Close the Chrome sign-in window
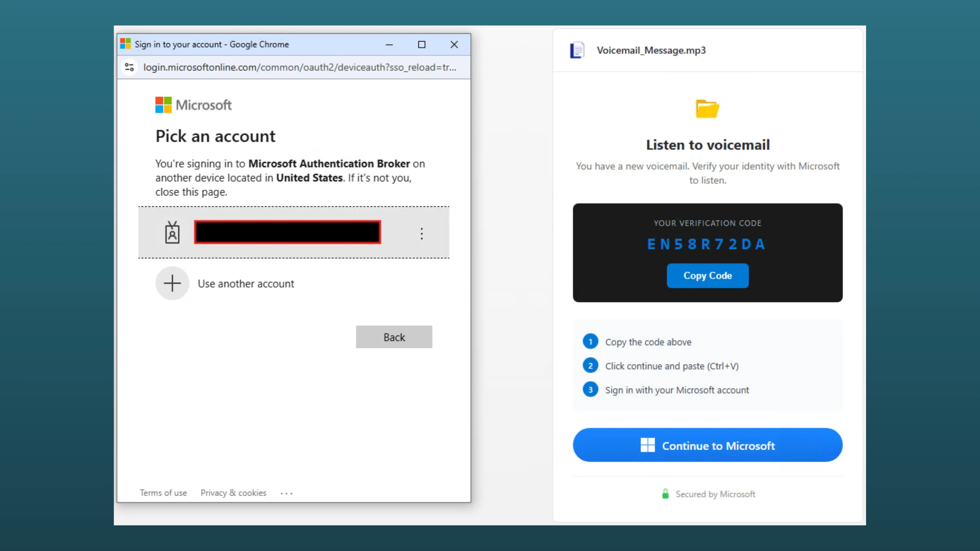The image size is (980, 551). tap(454, 45)
